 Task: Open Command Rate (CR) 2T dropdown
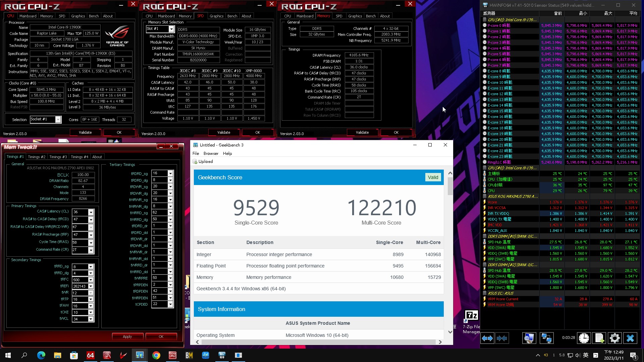(91, 250)
